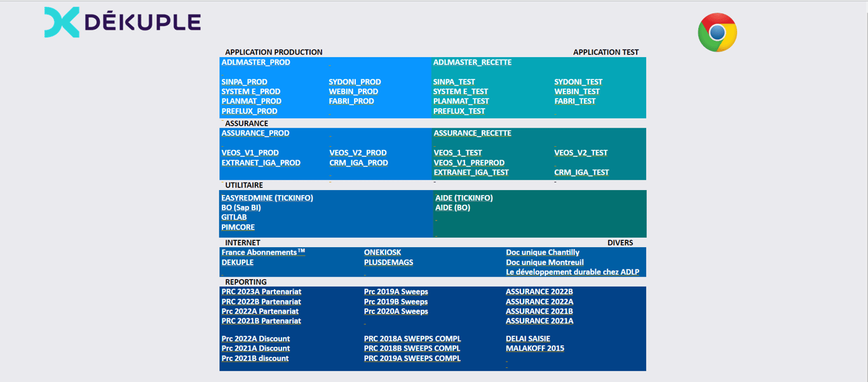The image size is (868, 382).
Task: Open DELAI SAISIE report
Action: 528,339
